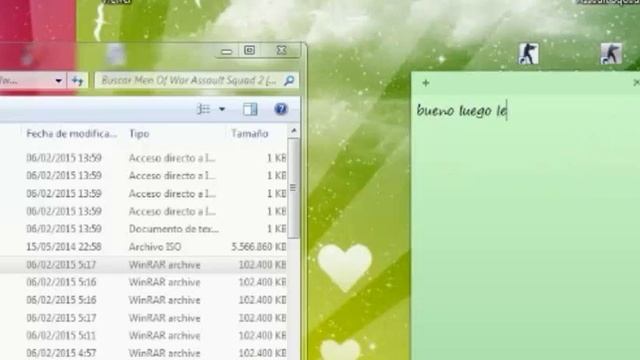
Task: Click the sticky note text 'bueno luego le'
Action: click(461, 111)
